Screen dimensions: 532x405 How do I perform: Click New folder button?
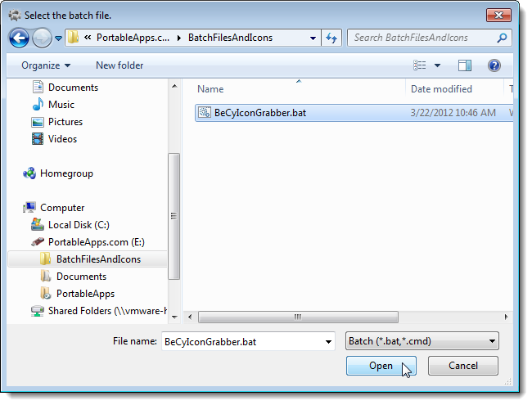coord(119,65)
